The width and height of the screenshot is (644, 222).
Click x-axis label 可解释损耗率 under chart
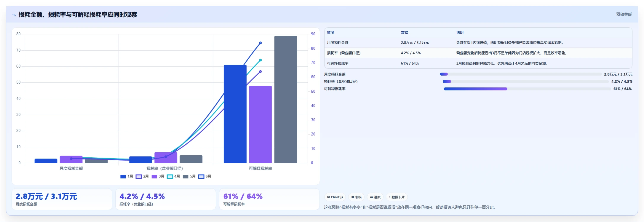coord(261,168)
